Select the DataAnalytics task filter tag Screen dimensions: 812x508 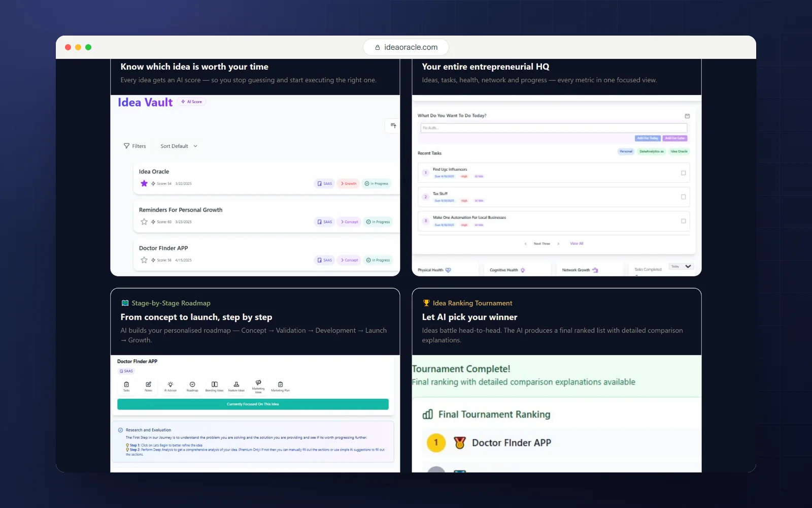coord(652,151)
